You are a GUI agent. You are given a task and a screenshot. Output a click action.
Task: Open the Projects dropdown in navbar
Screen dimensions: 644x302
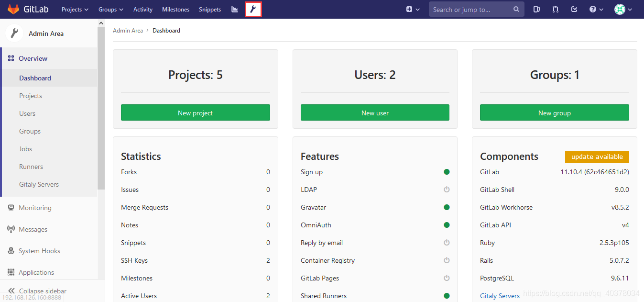[75, 9]
